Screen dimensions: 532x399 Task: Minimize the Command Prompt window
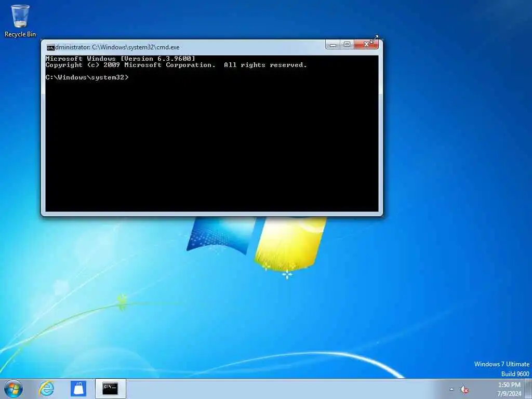pos(332,45)
